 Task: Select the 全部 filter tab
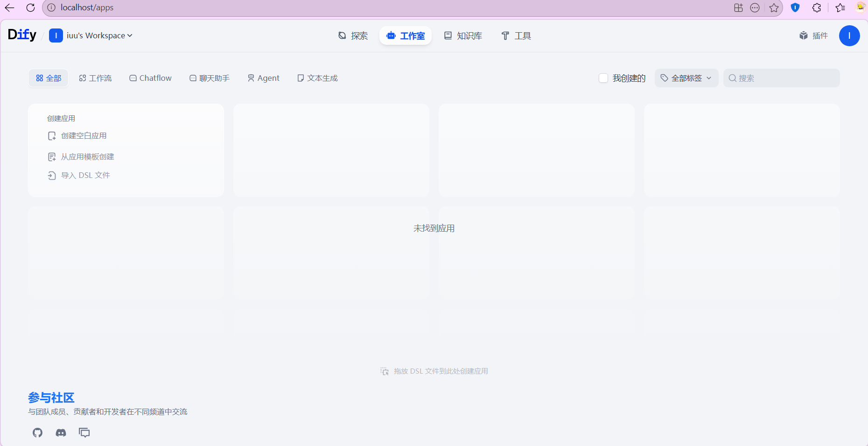[x=49, y=78]
